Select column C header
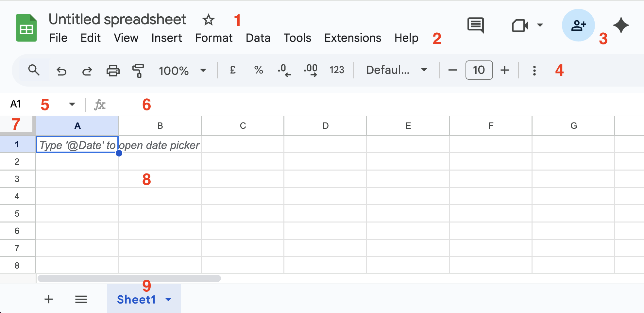644x313 pixels. point(243,126)
